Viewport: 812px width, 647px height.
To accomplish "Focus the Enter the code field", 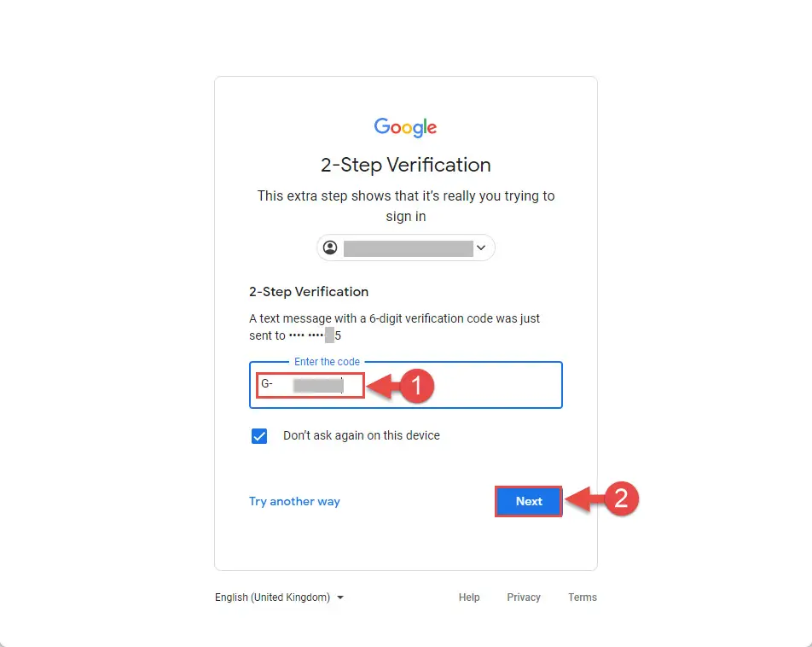I will [406, 385].
